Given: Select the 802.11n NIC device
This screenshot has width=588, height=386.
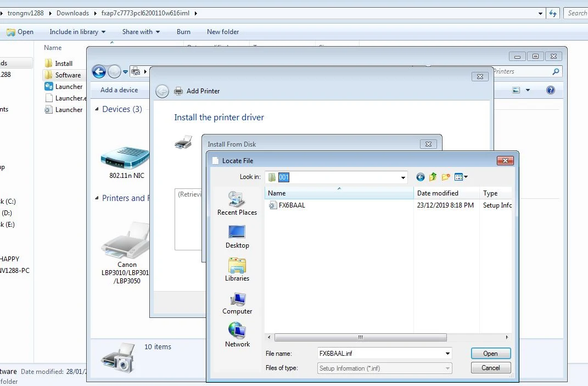Looking at the screenshot, I should pyautogui.click(x=126, y=163).
